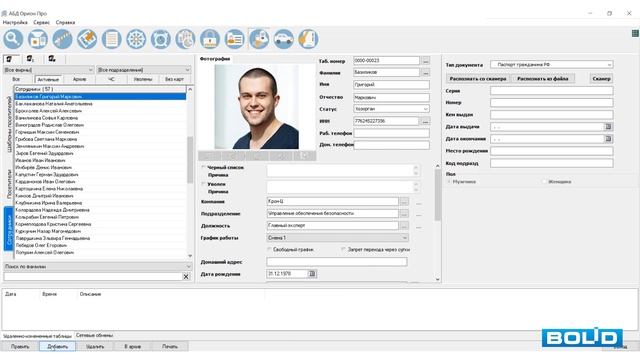Click the employee details panel scrollbar
The width and height of the screenshot is (640, 360).
pyautogui.click(x=438, y=222)
